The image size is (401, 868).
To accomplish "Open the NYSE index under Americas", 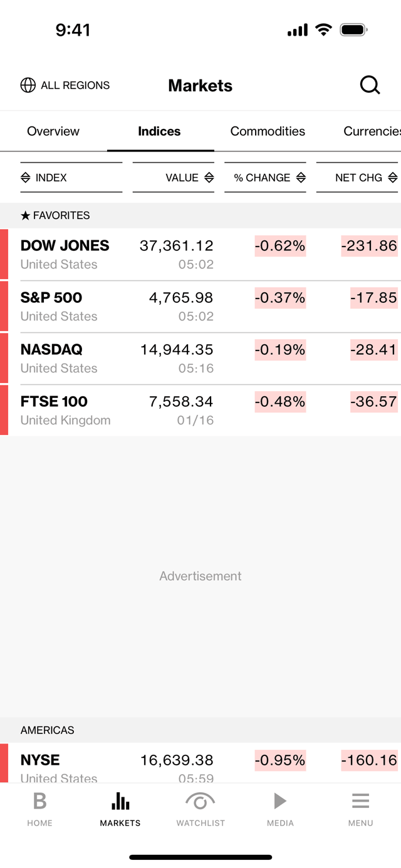I will pyautogui.click(x=200, y=763).
